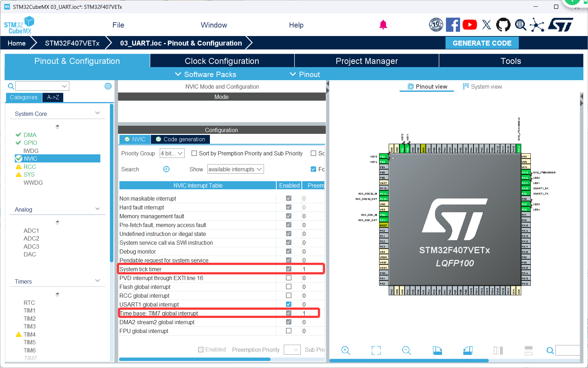Collapse the System Core category

98,113
